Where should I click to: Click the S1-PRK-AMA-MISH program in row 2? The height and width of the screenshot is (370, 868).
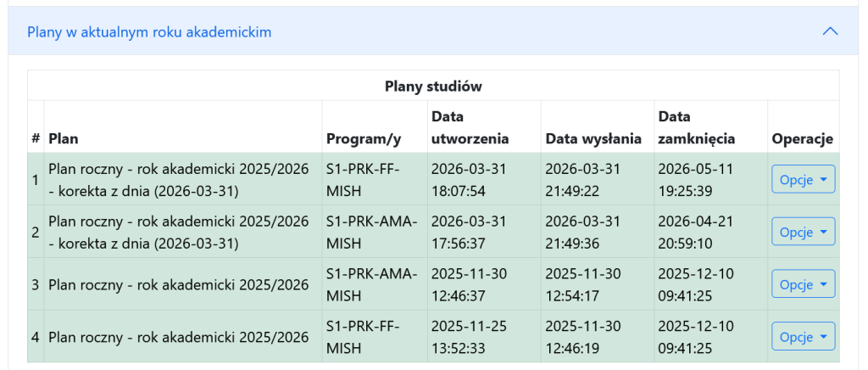(371, 232)
